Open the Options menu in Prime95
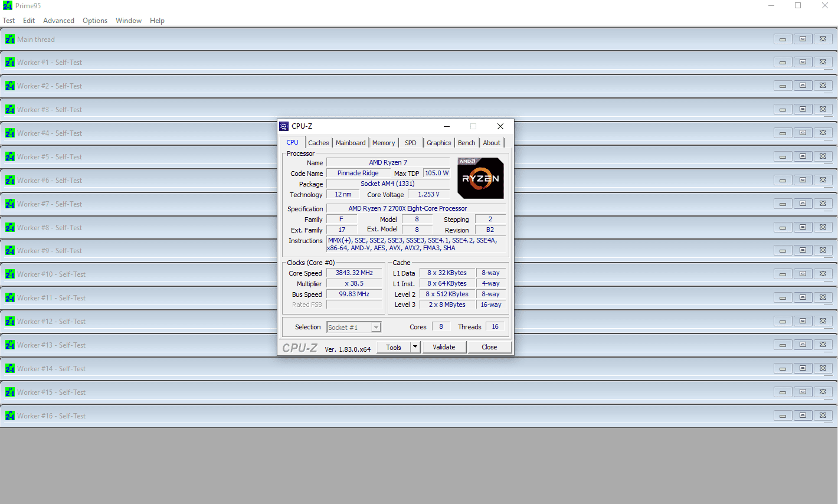 tap(95, 20)
